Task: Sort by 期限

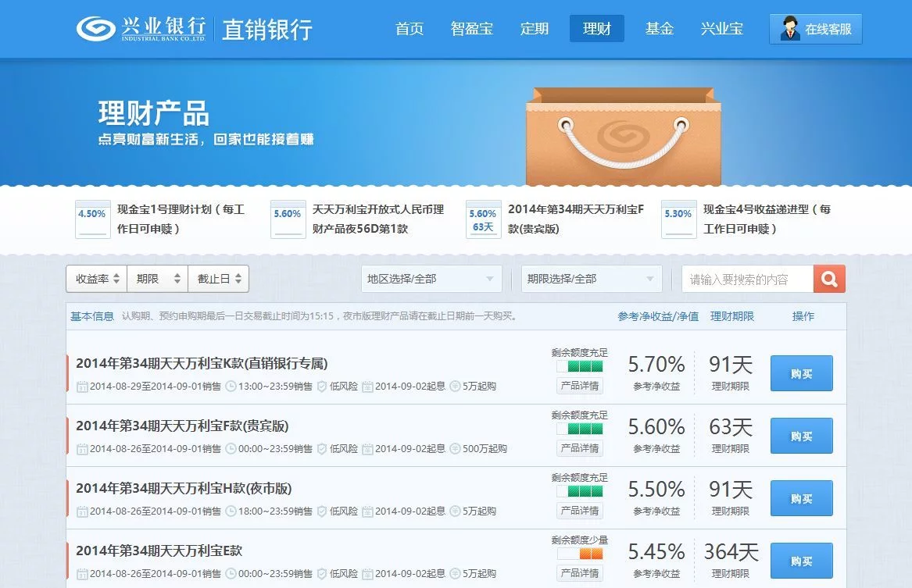Action: [158, 279]
